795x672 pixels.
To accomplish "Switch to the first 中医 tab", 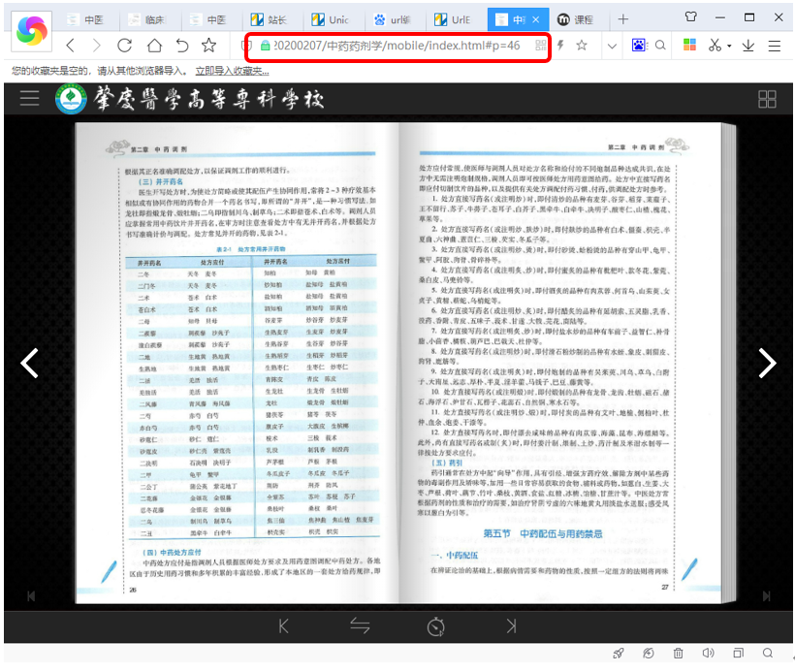I will (x=86, y=19).
